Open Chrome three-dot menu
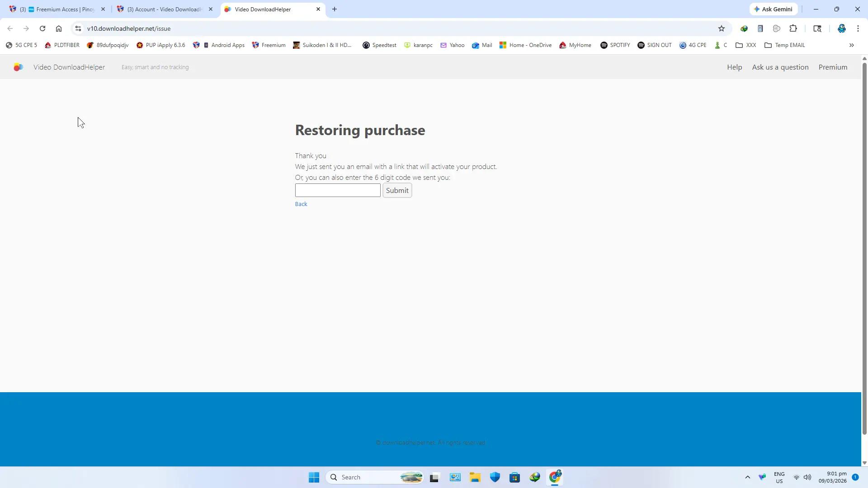 coord(858,28)
